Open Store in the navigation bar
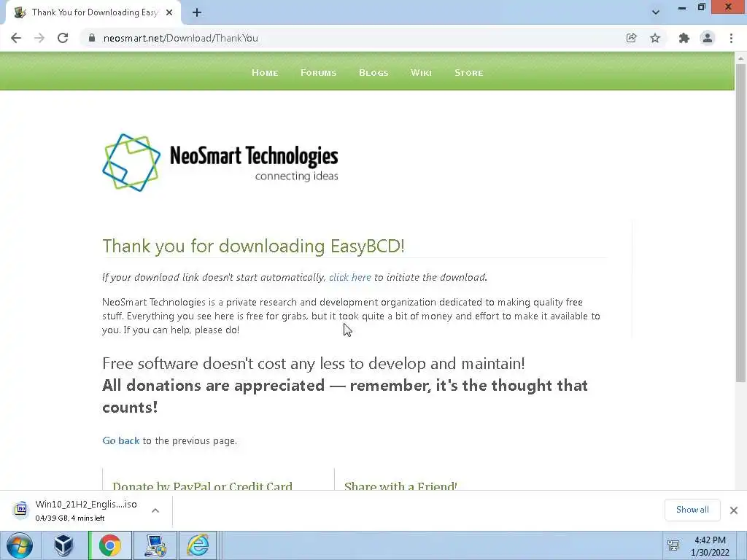Image resolution: width=747 pixels, height=560 pixels. (x=469, y=73)
